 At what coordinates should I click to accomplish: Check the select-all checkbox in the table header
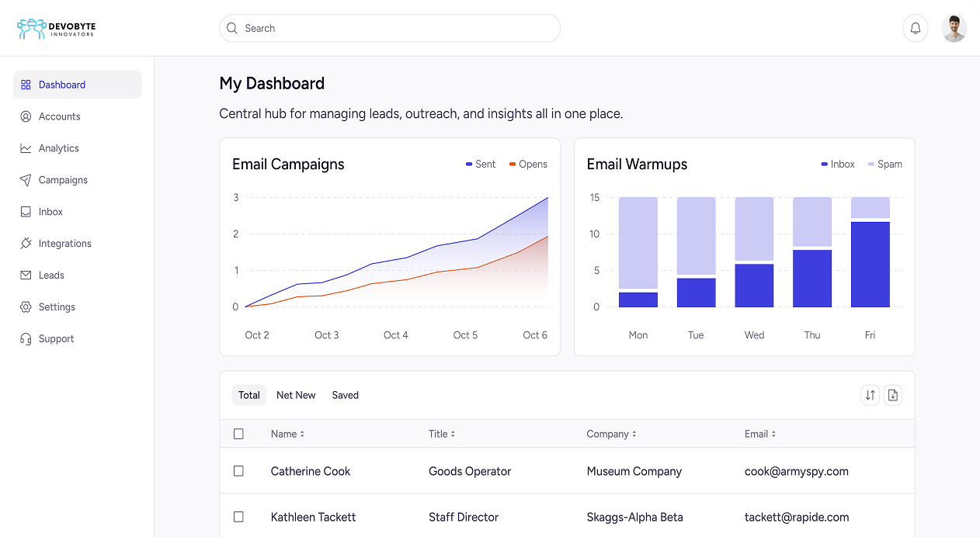[238, 434]
